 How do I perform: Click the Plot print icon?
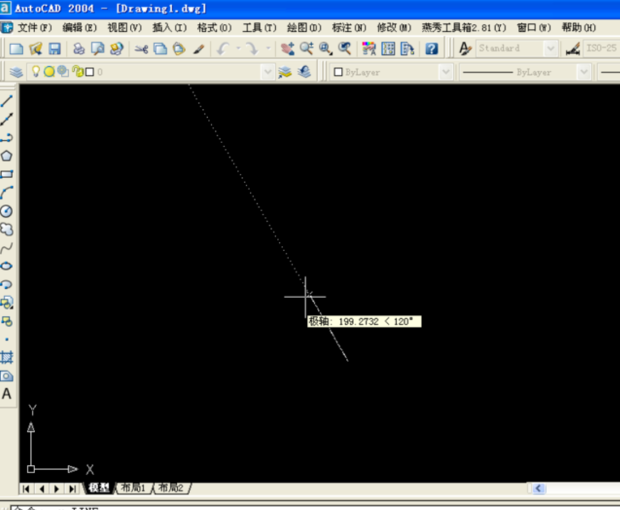pyautogui.click(x=79, y=49)
